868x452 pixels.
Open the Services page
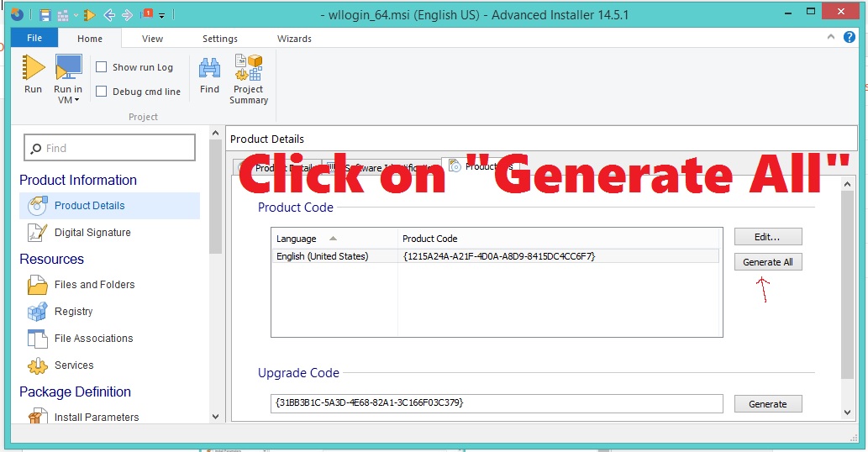click(x=74, y=365)
